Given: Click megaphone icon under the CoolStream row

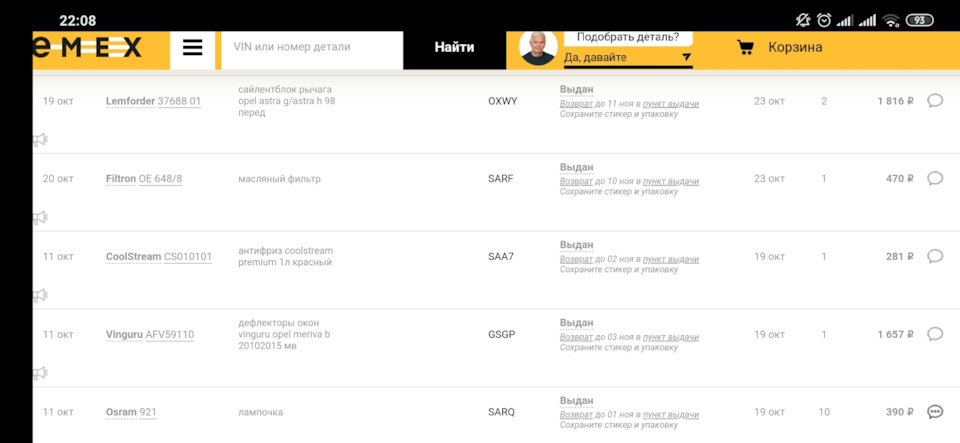Looking at the screenshot, I should pyautogui.click(x=40, y=296).
